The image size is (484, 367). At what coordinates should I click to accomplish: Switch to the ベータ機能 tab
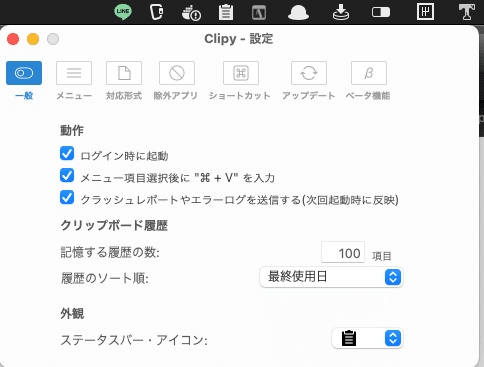[368, 81]
